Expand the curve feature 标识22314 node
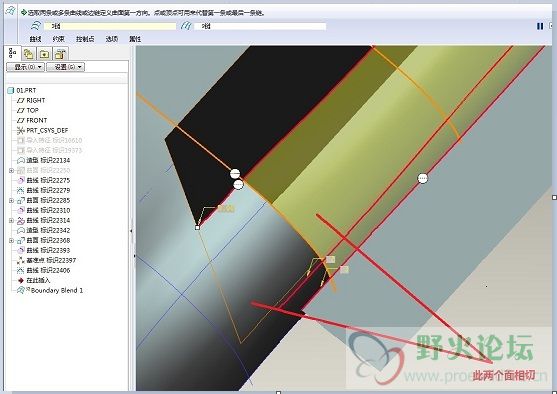557x394 pixels. [x=11, y=220]
